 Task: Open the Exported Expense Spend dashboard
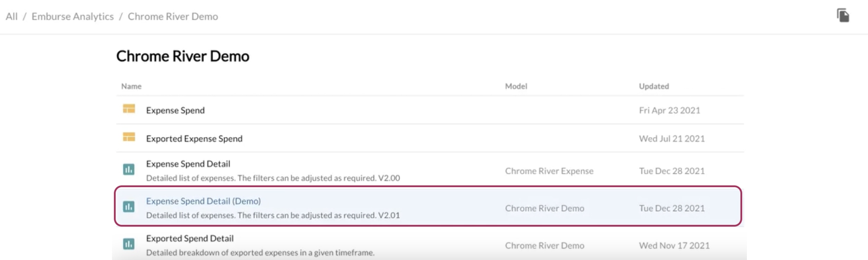point(194,139)
